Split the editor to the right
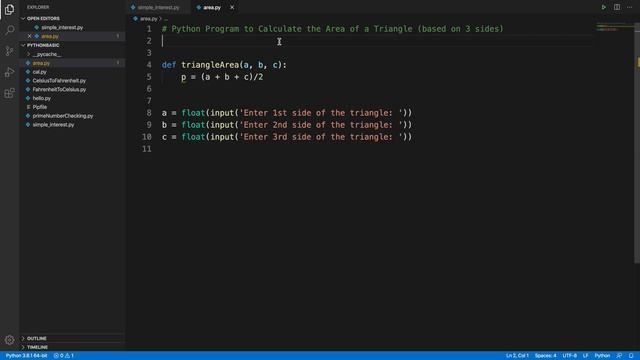640x360 pixels. [x=617, y=7]
